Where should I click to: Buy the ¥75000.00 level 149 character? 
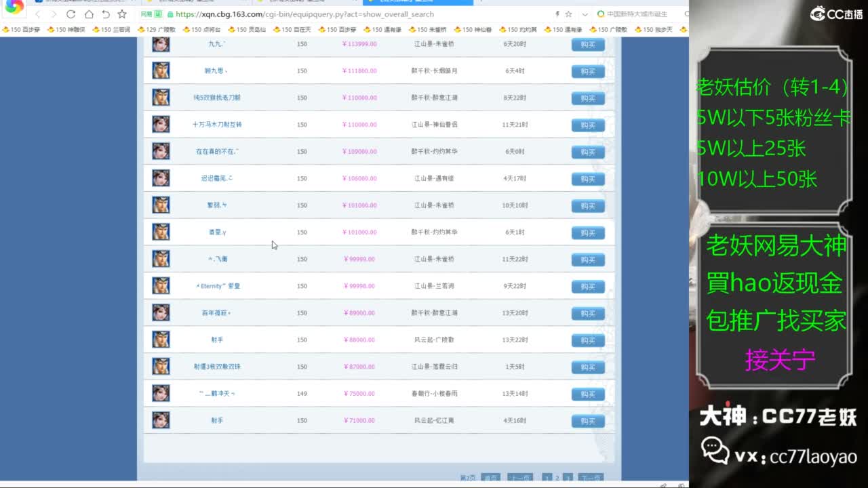(587, 394)
